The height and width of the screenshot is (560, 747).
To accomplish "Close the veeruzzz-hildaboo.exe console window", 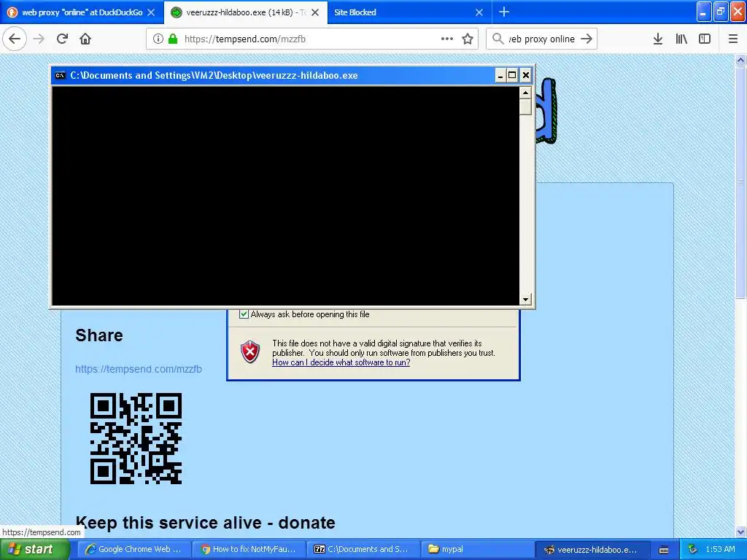I will tap(525, 75).
